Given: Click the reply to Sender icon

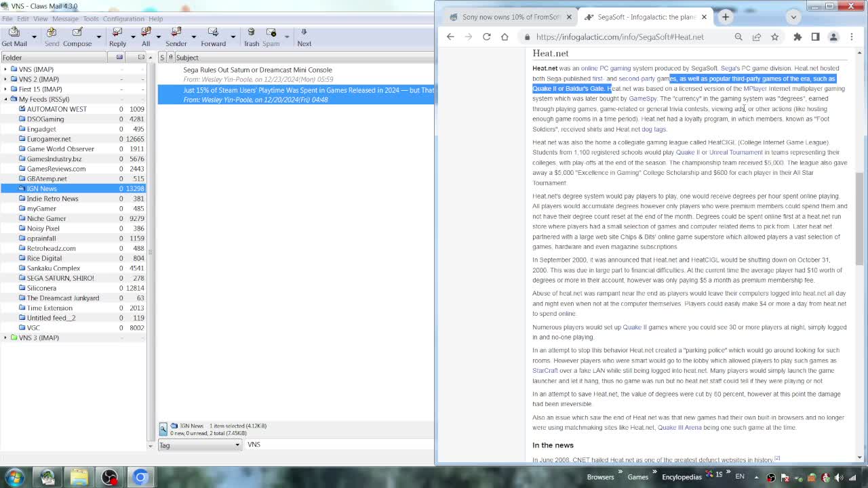Looking at the screenshot, I should (176, 37).
